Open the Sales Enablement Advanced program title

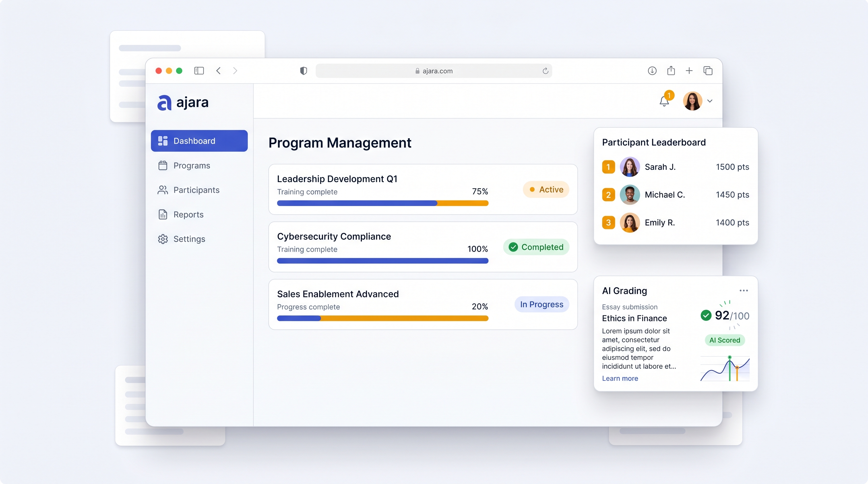click(x=337, y=294)
